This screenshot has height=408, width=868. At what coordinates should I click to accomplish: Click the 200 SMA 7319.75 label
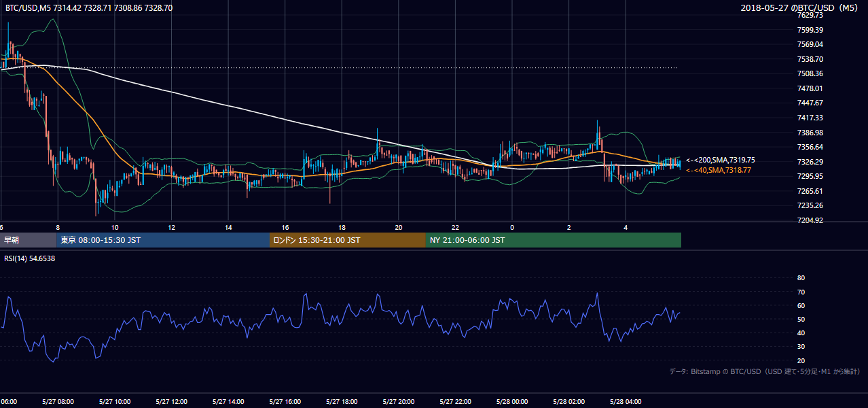point(720,160)
